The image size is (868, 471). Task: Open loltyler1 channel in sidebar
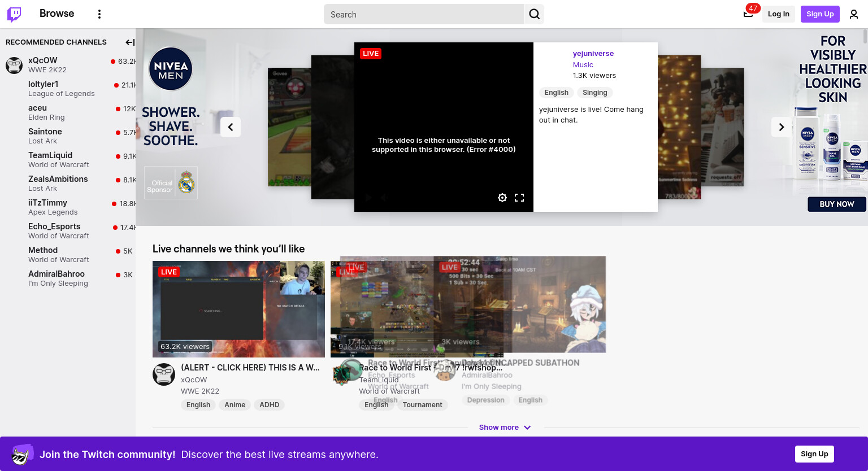click(68, 89)
